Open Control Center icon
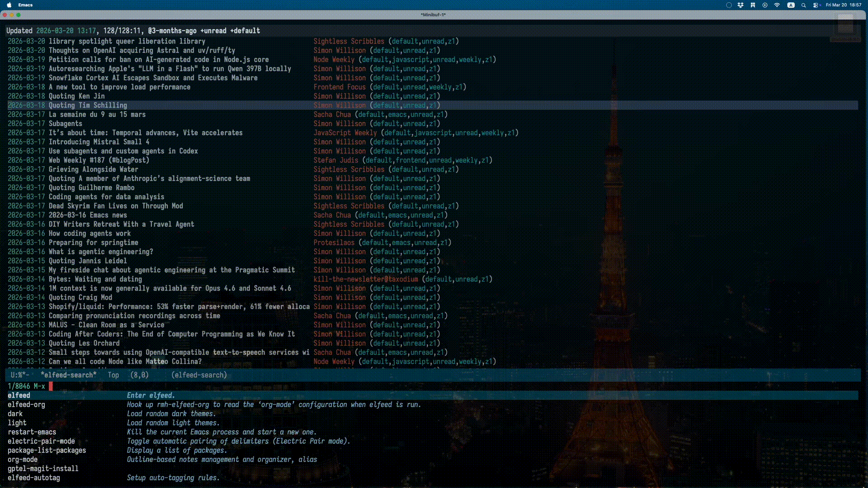The width and height of the screenshot is (868, 488). click(816, 5)
